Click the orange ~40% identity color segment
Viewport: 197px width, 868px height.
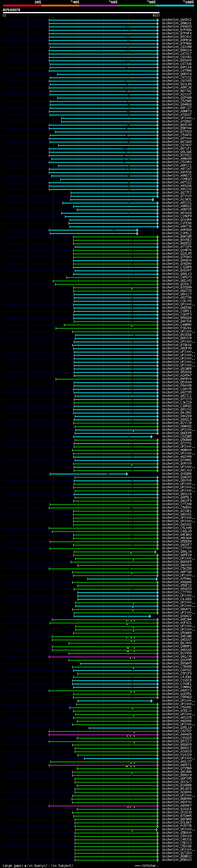61,6
